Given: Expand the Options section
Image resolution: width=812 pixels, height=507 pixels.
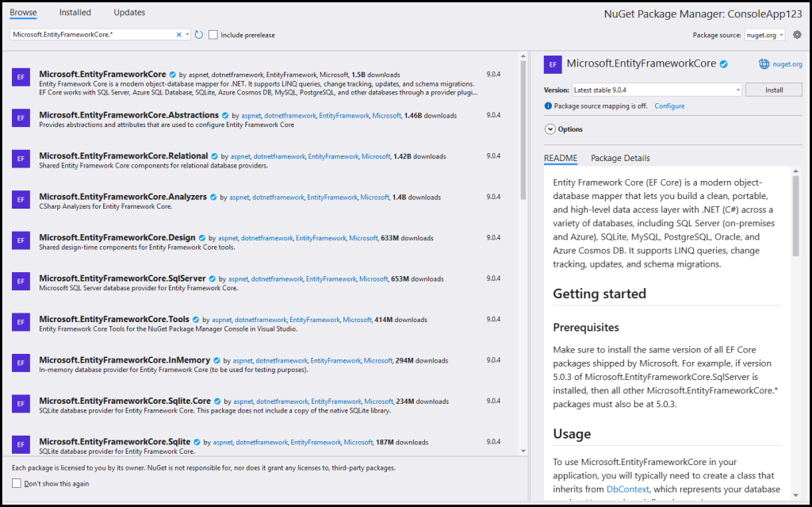Looking at the screenshot, I should coord(549,129).
